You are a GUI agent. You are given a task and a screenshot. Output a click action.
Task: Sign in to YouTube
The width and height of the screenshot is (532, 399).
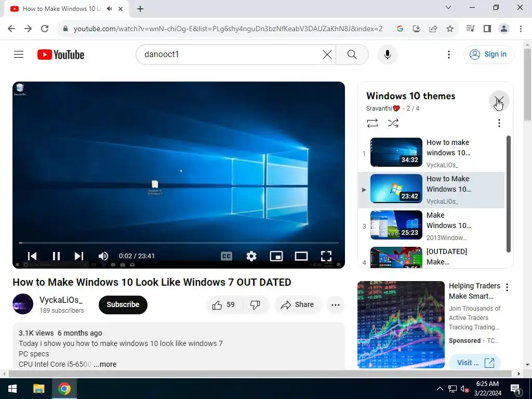pyautogui.click(x=488, y=54)
